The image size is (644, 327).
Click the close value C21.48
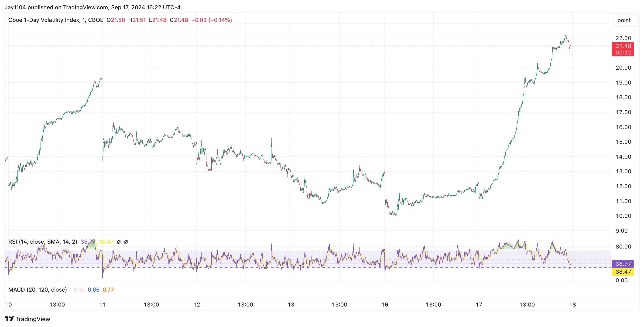click(179, 20)
